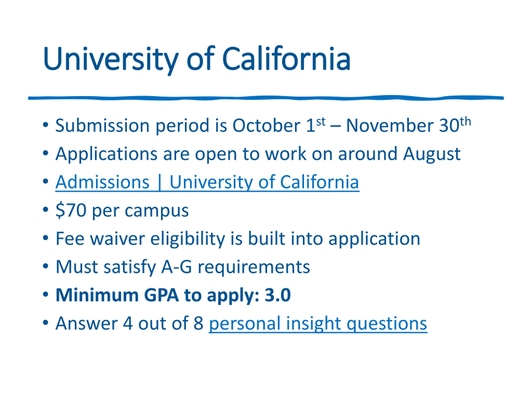The width and height of the screenshot is (532, 399).
Task: Click the bullet dot before $70 per campus
Action: pyautogui.click(x=46, y=210)
